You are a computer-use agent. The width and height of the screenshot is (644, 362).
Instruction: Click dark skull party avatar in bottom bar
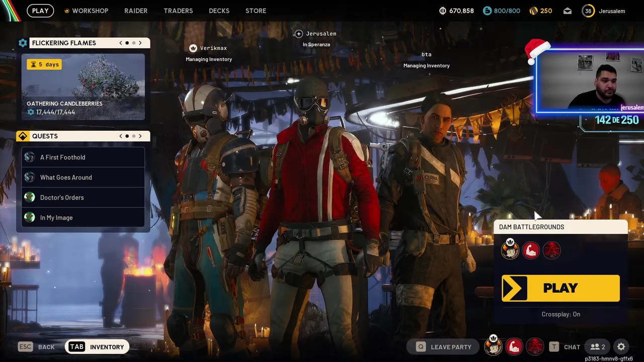[x=534, y=347]
